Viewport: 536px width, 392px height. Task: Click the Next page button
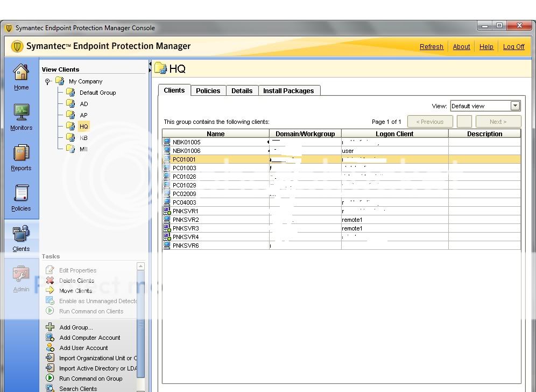click(x=498, y=122)
